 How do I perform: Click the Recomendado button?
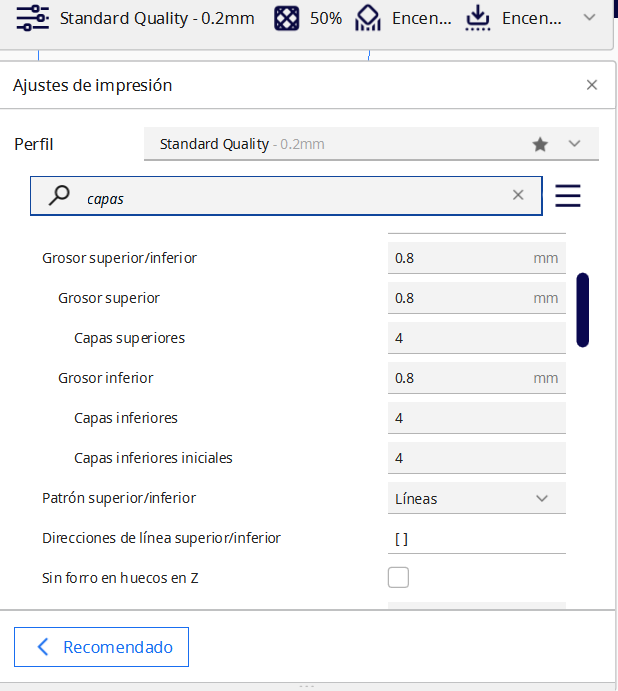click(102, 647)
